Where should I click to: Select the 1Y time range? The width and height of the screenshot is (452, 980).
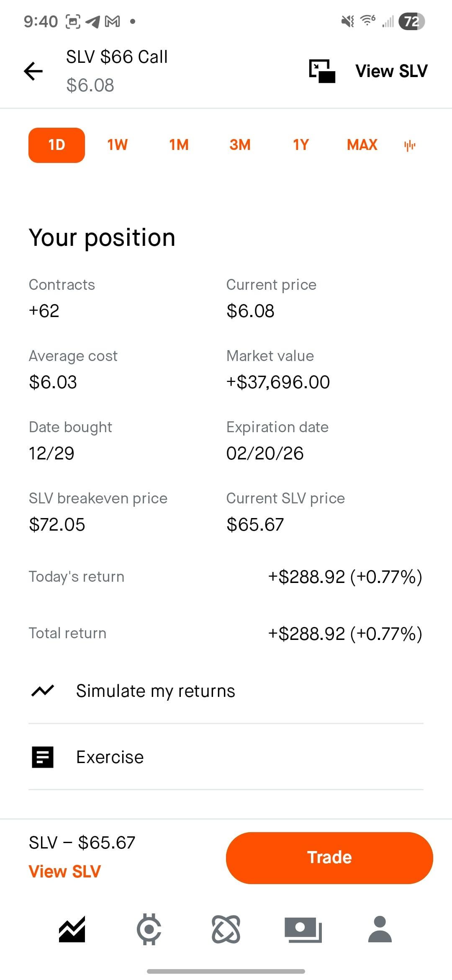tap(301, 145)
